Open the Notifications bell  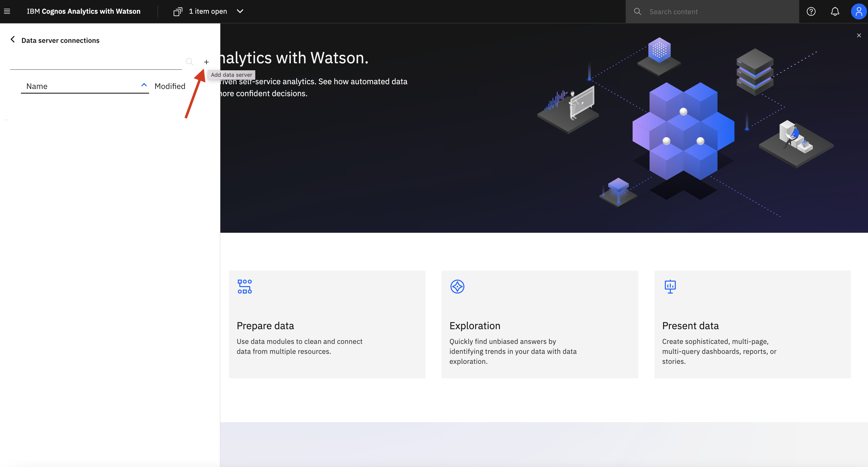(835, 12)
